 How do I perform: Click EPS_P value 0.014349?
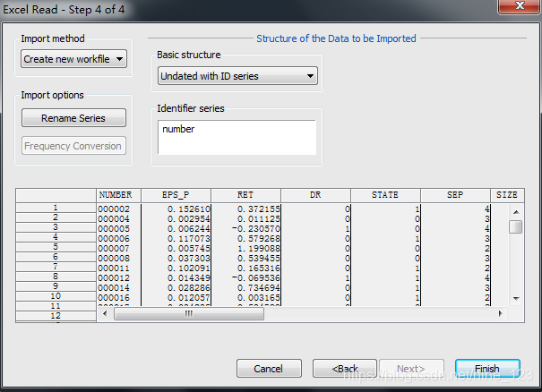click(x=189, y=278)
